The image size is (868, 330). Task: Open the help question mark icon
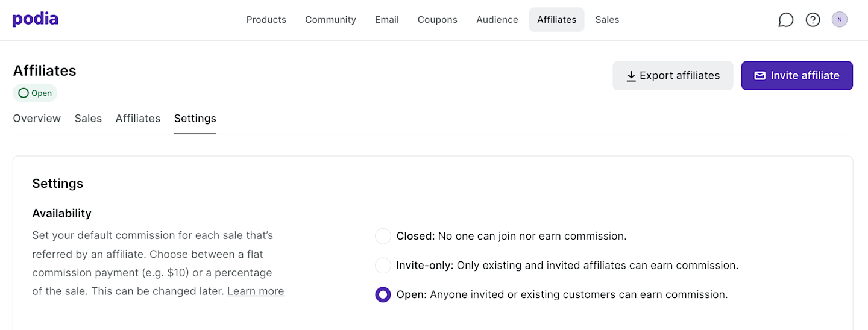click(813, 20)
